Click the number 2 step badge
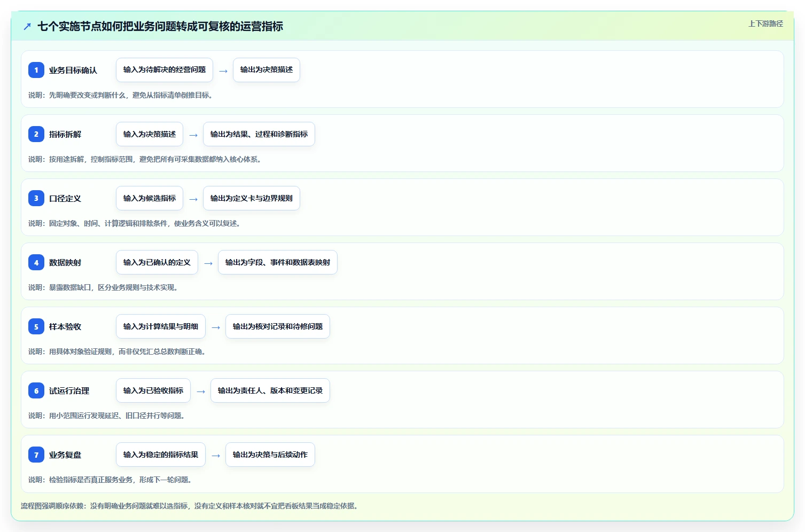Screen dimensions: 805x532 coord(36,134)
